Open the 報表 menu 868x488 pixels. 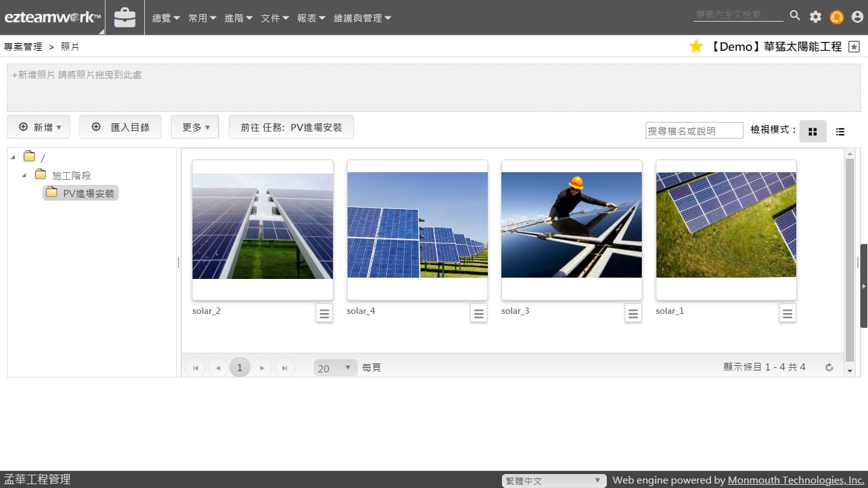click(311, 18)
